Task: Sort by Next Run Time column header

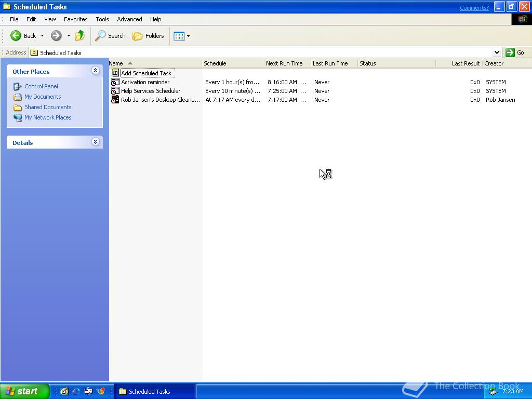Action: (287, 63)
